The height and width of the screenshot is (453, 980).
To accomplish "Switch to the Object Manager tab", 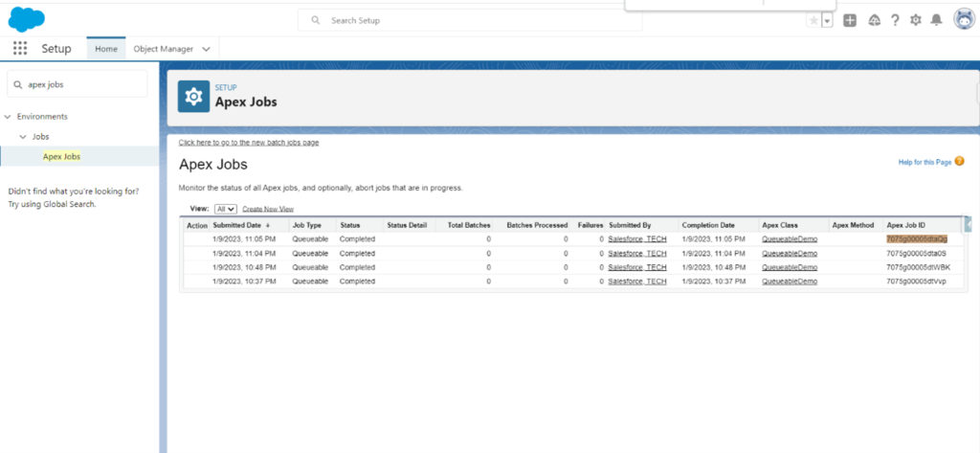I will (163, 49).
